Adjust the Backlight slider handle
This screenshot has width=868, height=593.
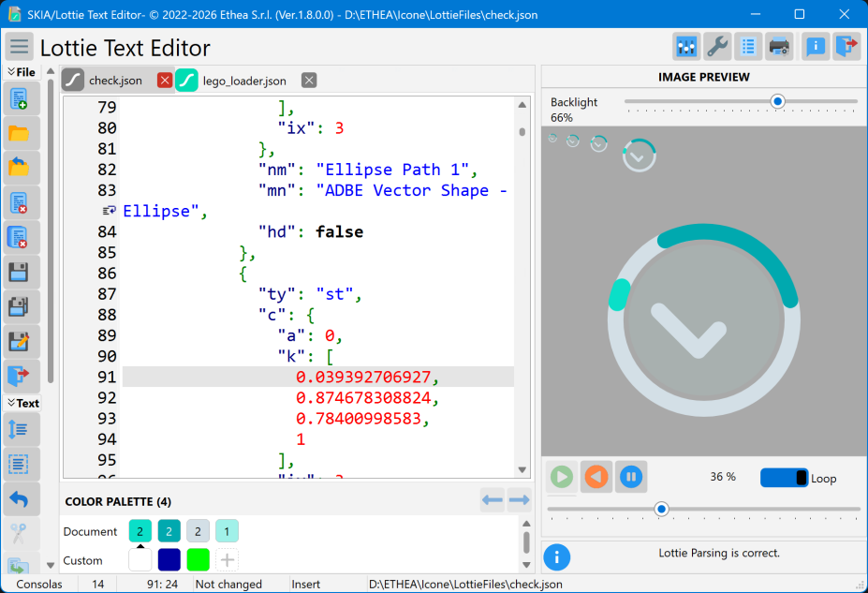point(778,101)
